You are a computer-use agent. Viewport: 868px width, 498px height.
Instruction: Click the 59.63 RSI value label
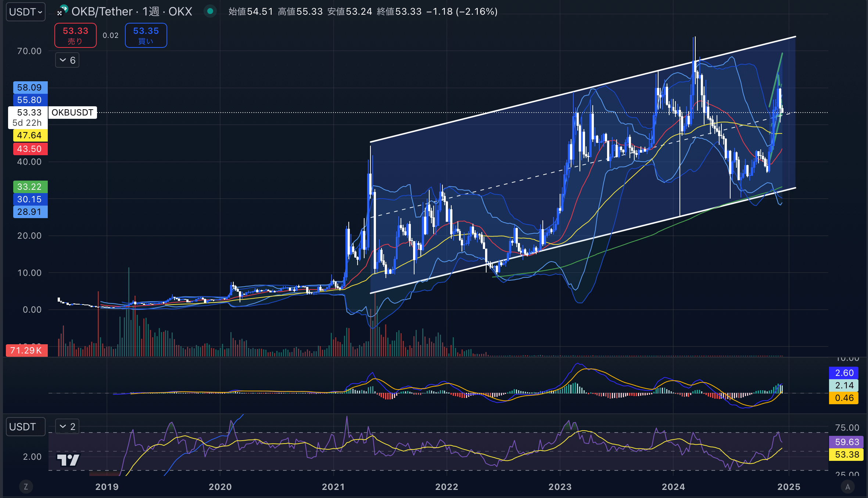coord(847,442)
